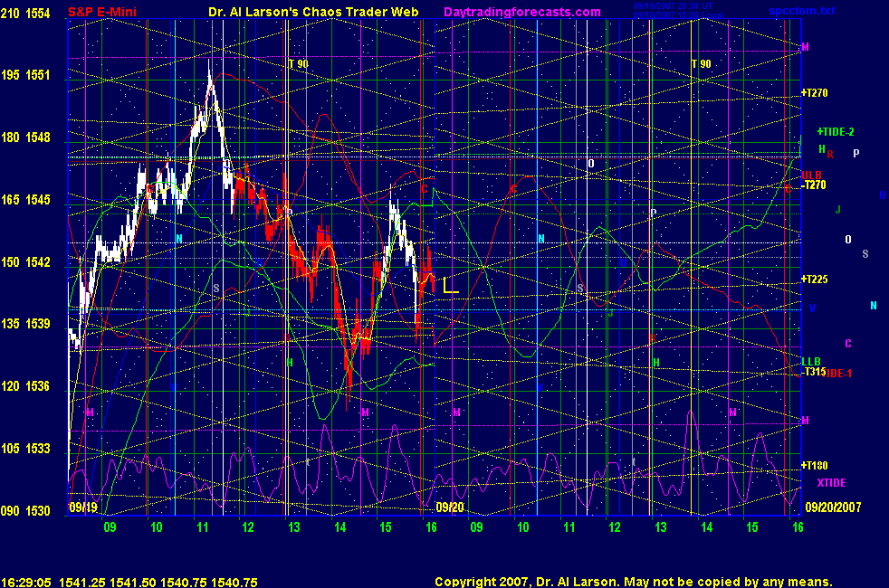The height and width of the screenshot is (588, 889).
Task: Click the green J legend letter at right
Action: pos(838,210)
